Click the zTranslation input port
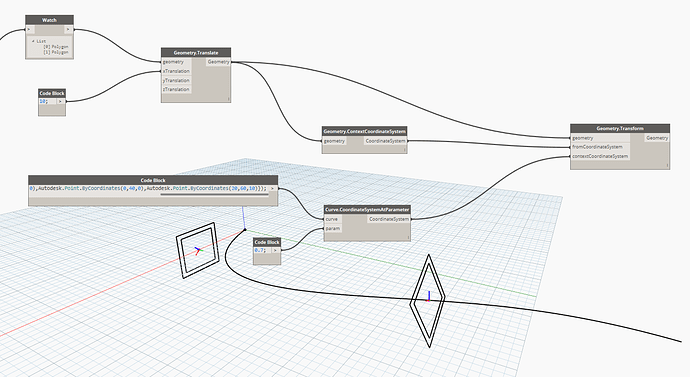The width and height of the screenshot is (690, 377). pyautogui.click(x=176, y=89)
